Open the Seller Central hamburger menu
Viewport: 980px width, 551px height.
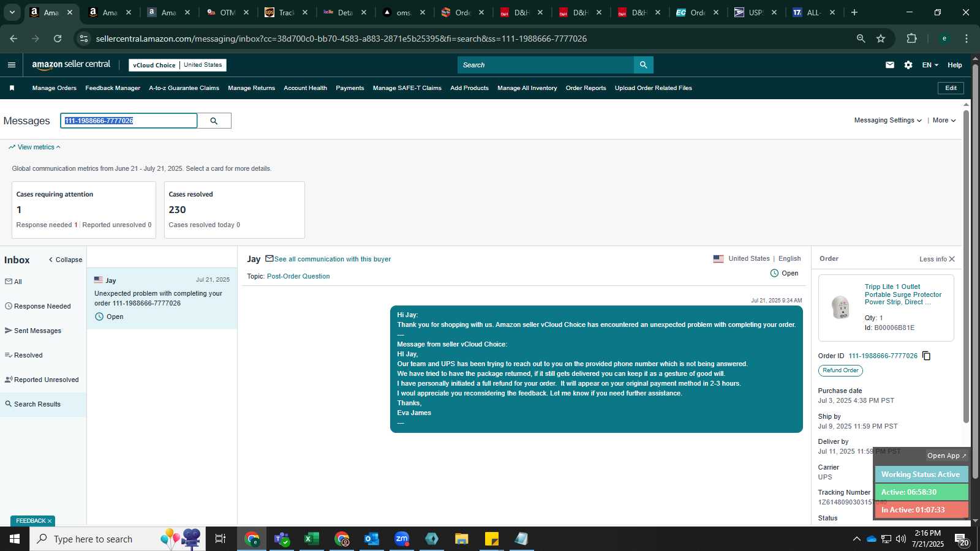[12, 65]
